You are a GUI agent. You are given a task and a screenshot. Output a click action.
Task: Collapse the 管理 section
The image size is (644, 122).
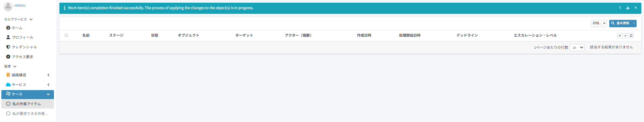coord(15,67)
